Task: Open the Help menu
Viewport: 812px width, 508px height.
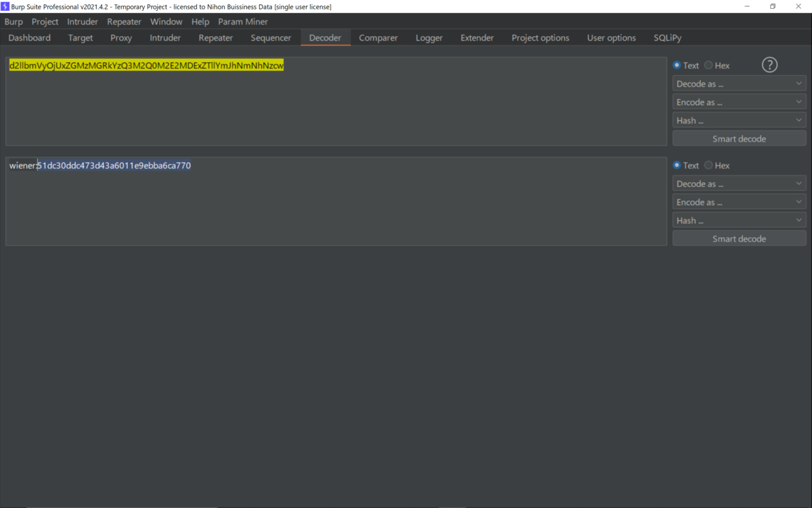Action: pos(200,22)
